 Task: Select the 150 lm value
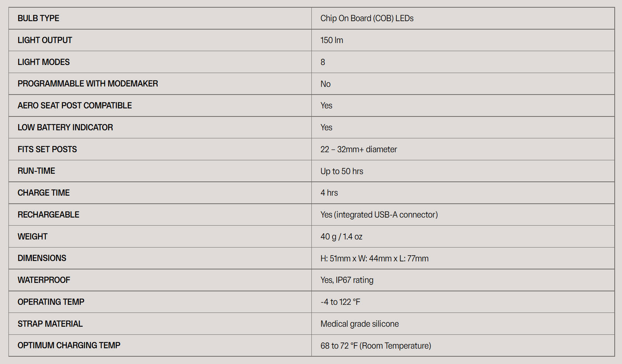[332, 40]
